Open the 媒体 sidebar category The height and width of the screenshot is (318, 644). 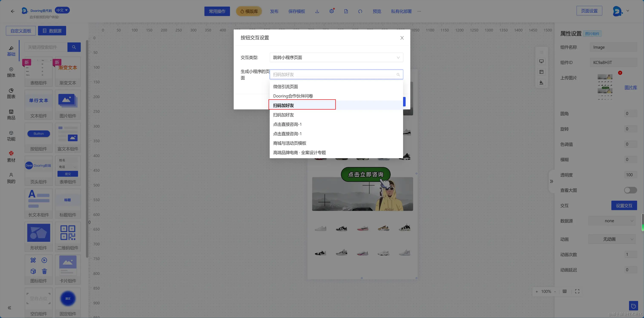coord(11,72)
